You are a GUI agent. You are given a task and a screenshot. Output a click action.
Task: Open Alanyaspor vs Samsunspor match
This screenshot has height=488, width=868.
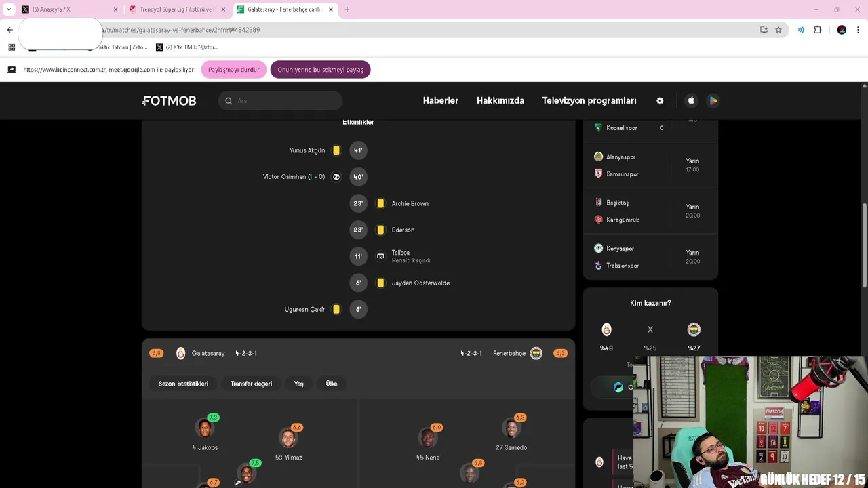tap(650, 165)
